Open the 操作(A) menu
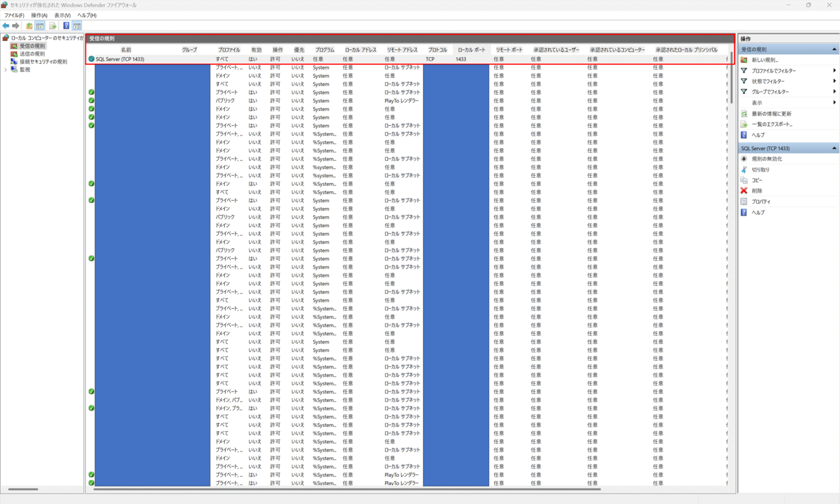The image size is (840, 504). click(x=38, y=15)
